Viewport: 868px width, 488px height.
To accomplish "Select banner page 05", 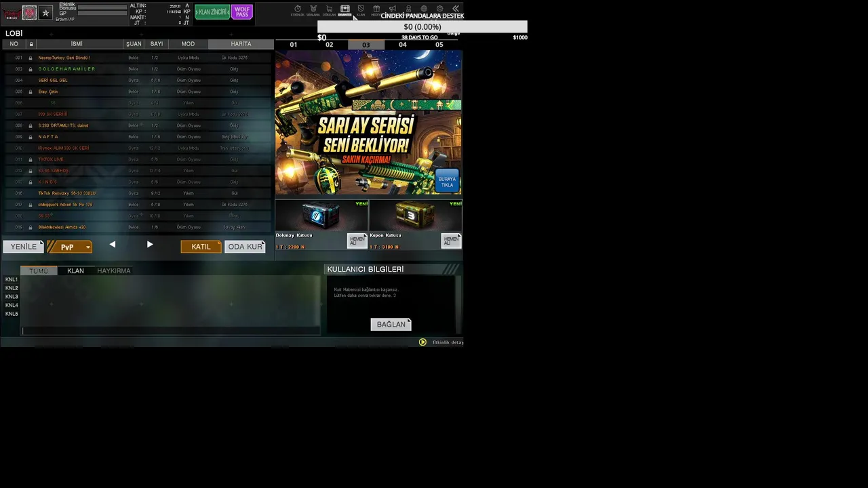I will (x=439, y=45).
